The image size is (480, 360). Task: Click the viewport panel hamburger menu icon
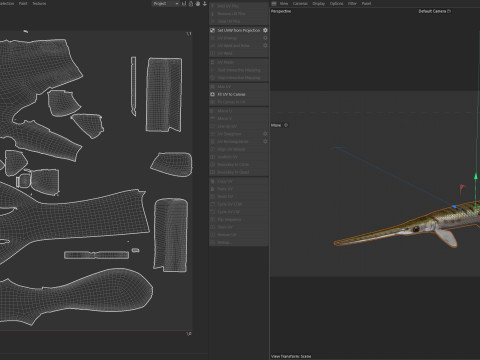click(274, 3)
